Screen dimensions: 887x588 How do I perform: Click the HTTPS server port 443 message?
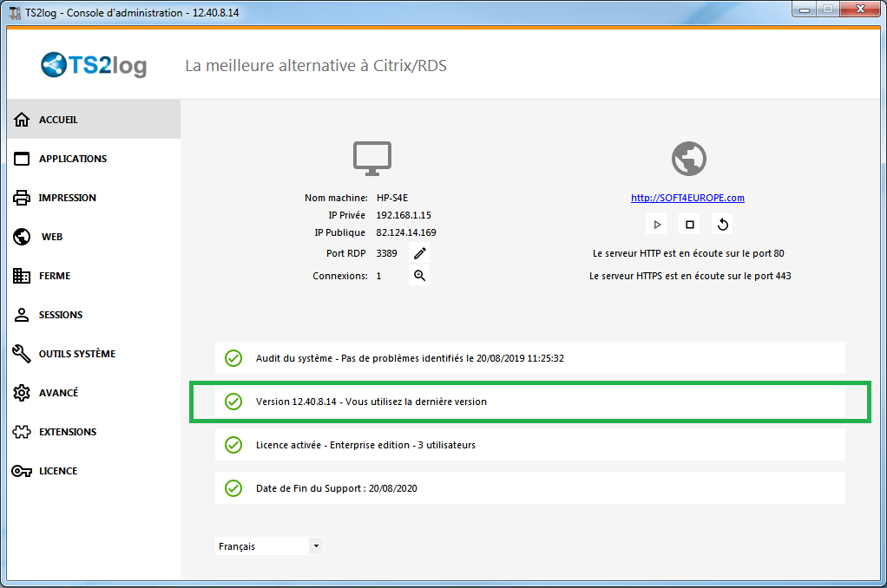click(690, 276)
